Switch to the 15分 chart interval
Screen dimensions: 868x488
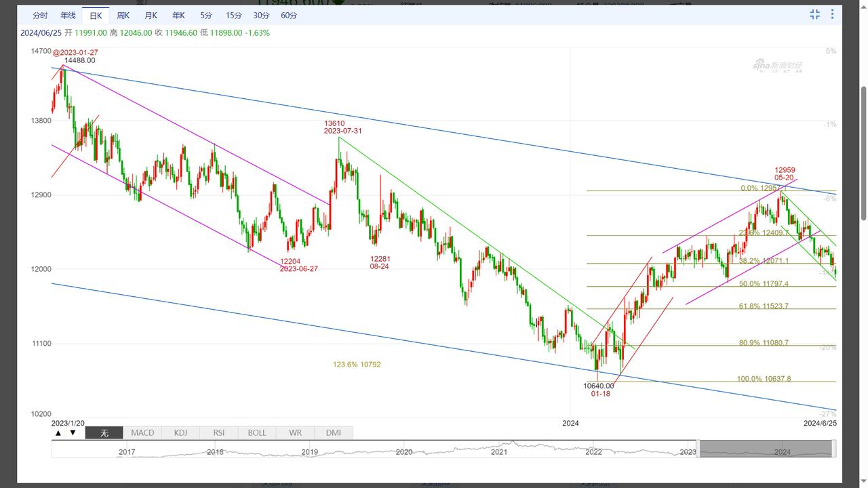point(233,15)
